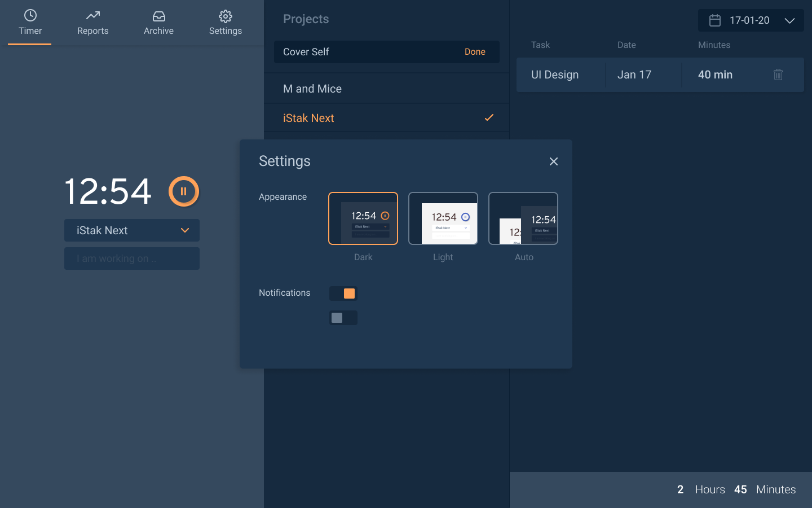Click the calendar icon in date picker
The image size is (812, 508).
click(x=715, y=20)
